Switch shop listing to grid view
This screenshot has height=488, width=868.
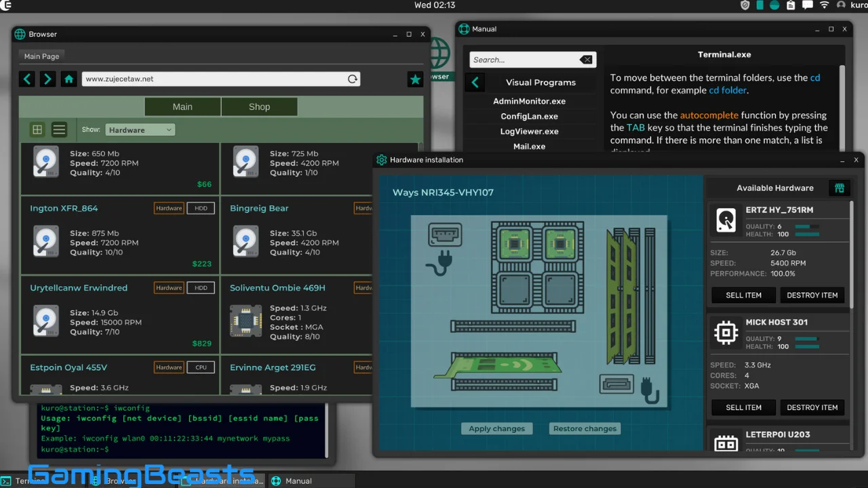[x=37, y=129]
